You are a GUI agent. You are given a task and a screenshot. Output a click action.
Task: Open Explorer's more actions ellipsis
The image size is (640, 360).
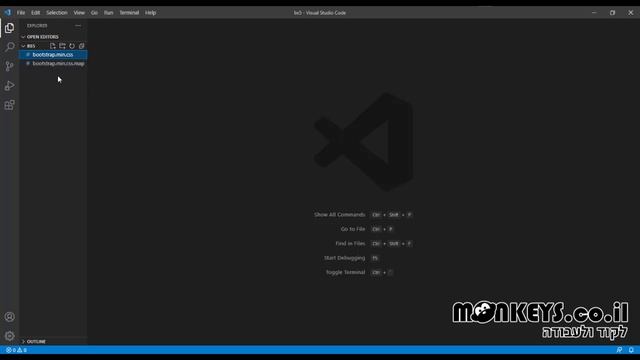pos(78,26)
